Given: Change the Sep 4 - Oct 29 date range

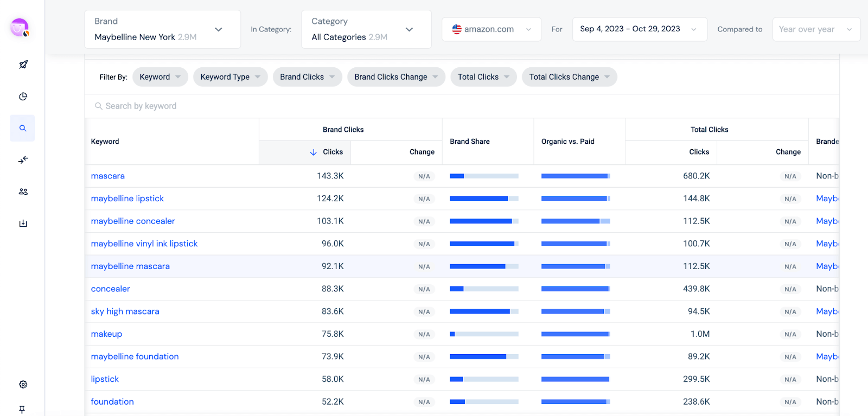Looking at the screenshot, I should 639,29.
